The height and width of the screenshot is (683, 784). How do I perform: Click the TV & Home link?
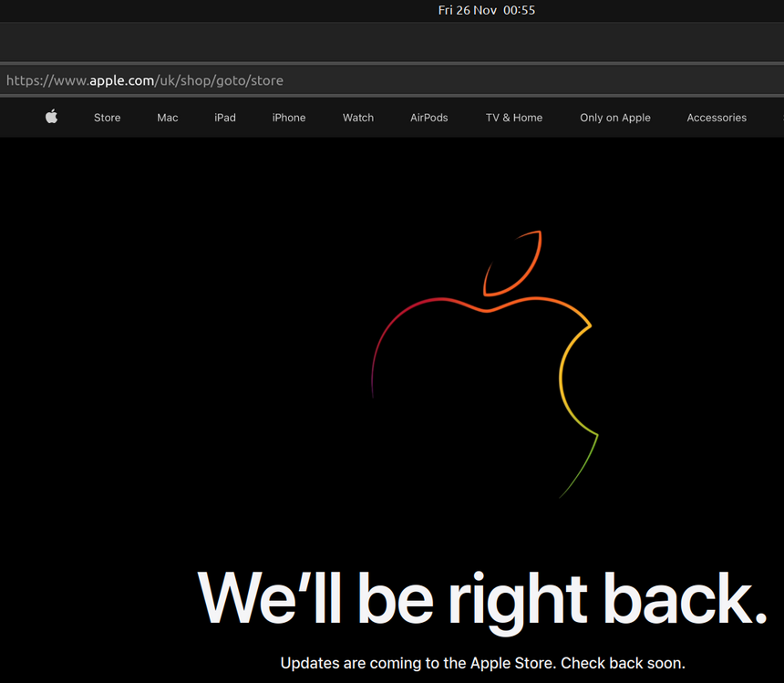click(x=514, y=118)
